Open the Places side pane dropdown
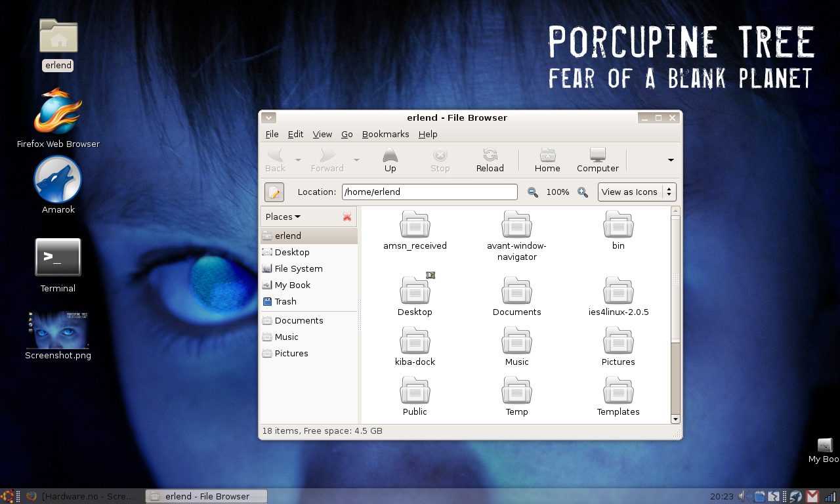Image resolution: width=840 pixels, height=504 pixels. 283,217
